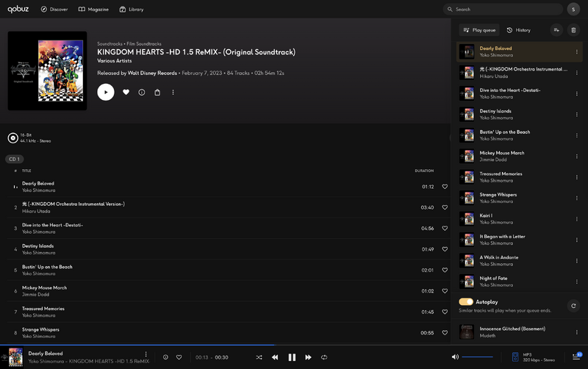This screenshot has height=369, width=588.
Task: Open Soundtracks genre link
Action: pos(110,44)
